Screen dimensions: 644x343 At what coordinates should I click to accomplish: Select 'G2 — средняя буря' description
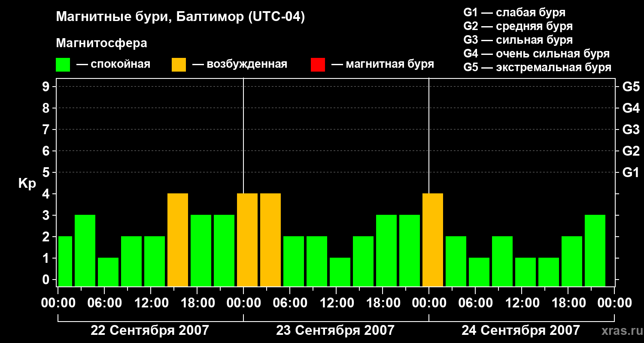point(518,26)
